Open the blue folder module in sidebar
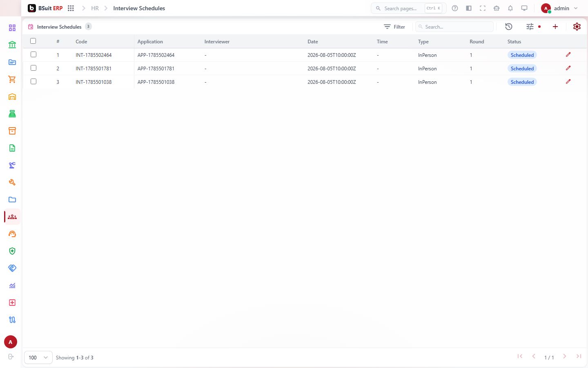 12,200
